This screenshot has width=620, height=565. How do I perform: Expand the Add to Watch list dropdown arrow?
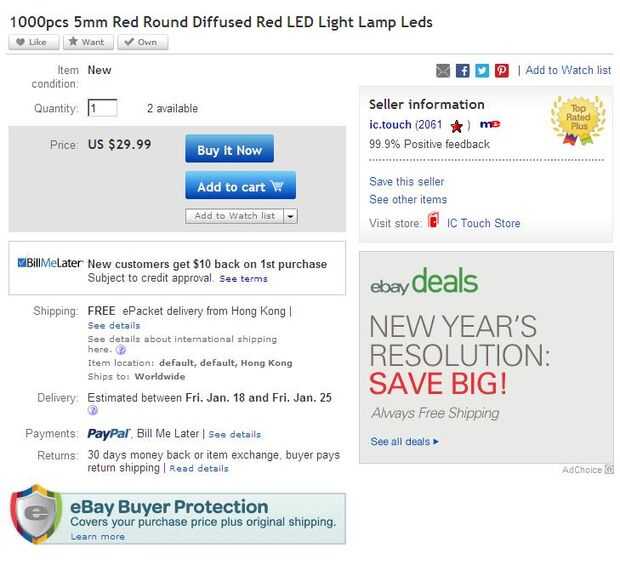pyautogui.click(x=291, y=216)
